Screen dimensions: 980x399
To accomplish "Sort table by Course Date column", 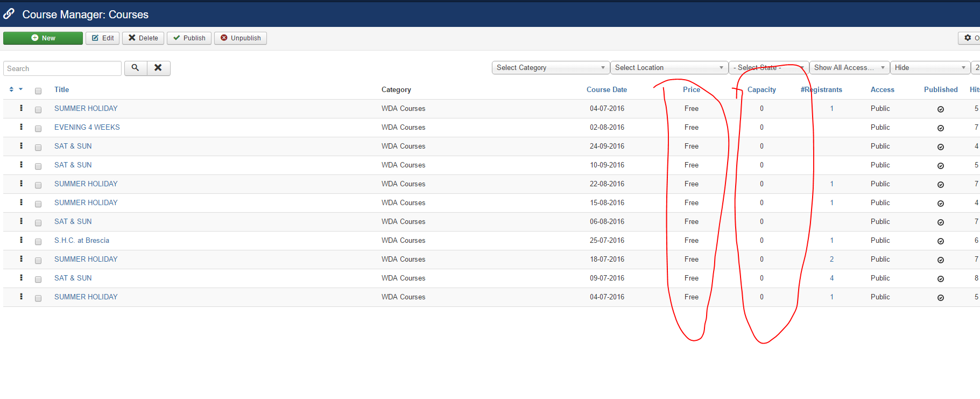I will 607,90.
